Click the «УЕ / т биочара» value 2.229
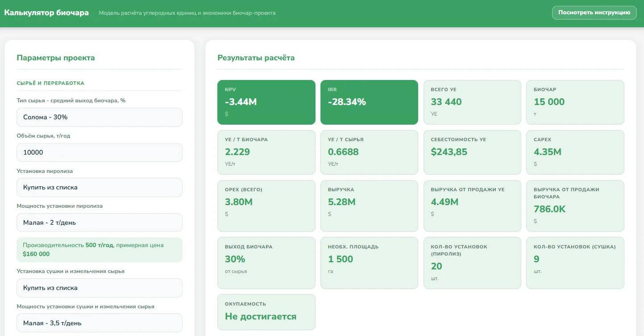This screenshot has width=644, height=336. click(237, 152)
